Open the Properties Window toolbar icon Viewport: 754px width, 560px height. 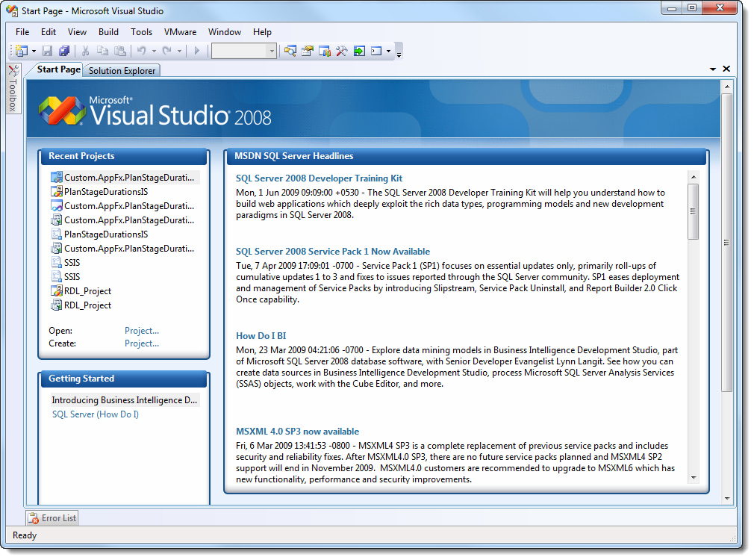308,52
